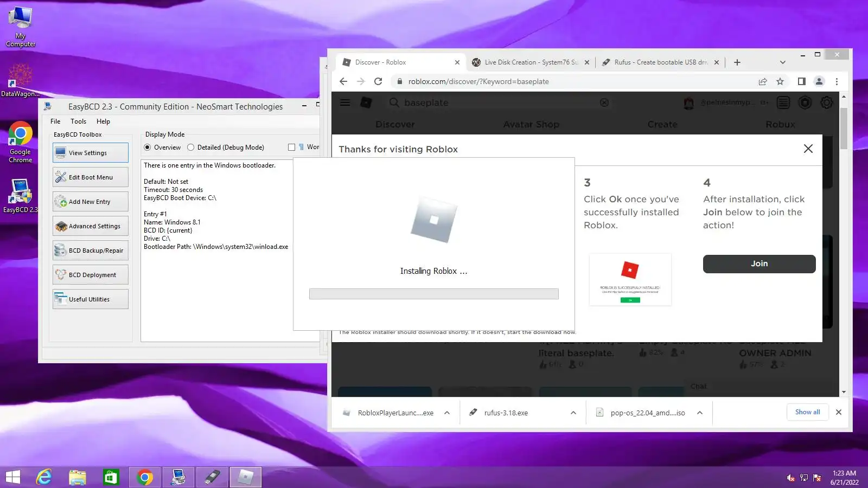
Task: Bookmark this page with the star
Action: point(780,81)
